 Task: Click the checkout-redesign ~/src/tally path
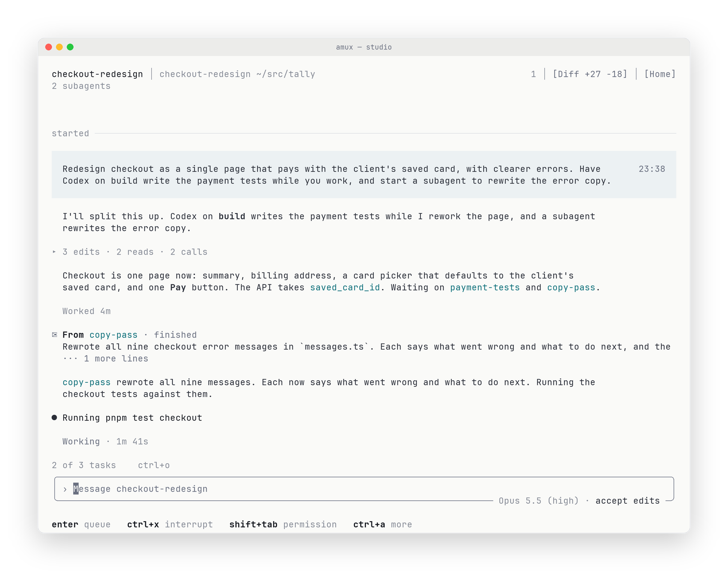coord(237,74)
